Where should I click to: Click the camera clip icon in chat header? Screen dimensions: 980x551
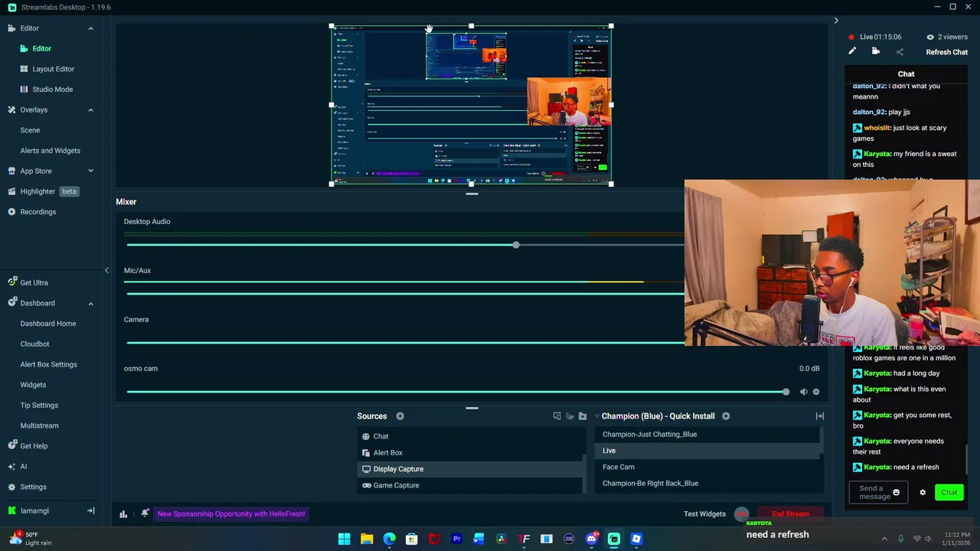(876, 51)
